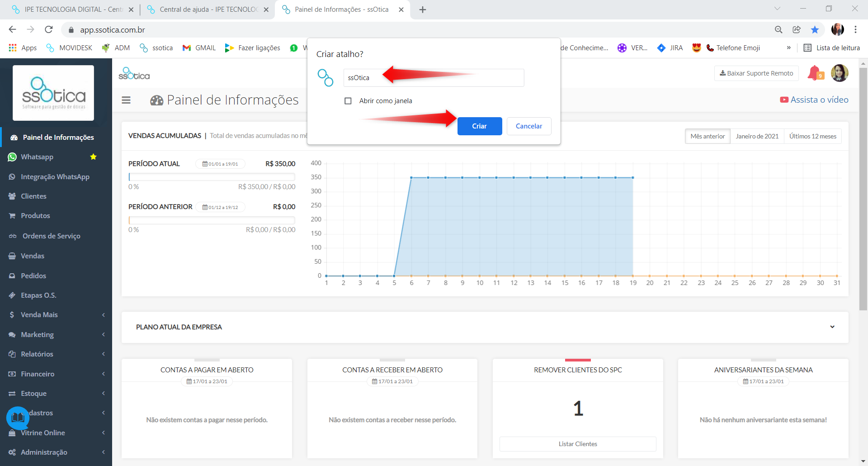Screen dimensions: 868x466
Task: Switch to the Central de ajuda browser tab
Action: [208, 10]
